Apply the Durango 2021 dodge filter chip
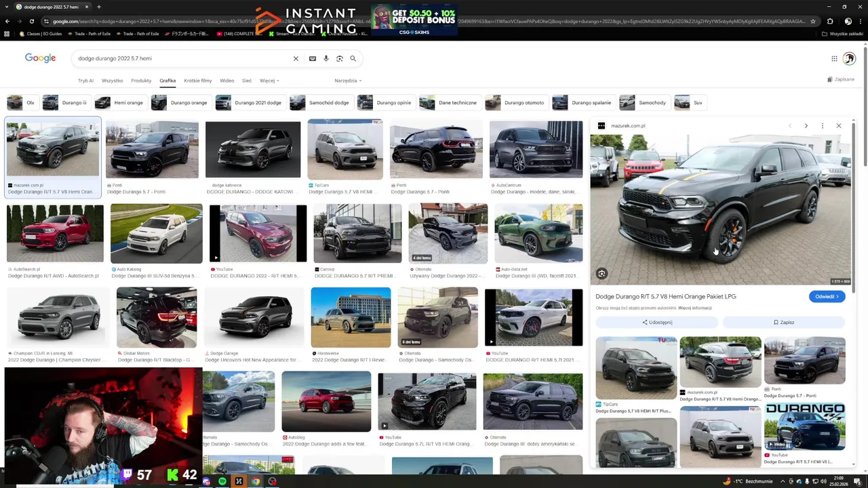The width and height of the screenshot is (868, 488). [250, 102]
